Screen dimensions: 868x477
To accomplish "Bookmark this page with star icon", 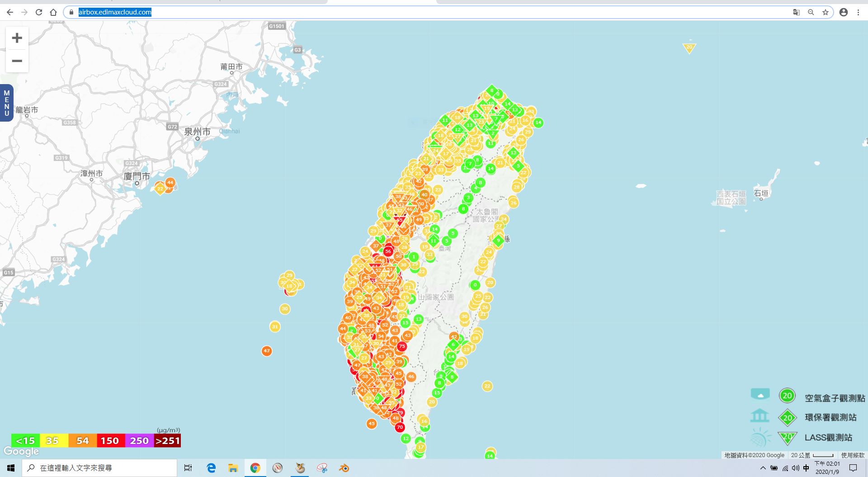I will pyautogui.click(x=826, y=12).
